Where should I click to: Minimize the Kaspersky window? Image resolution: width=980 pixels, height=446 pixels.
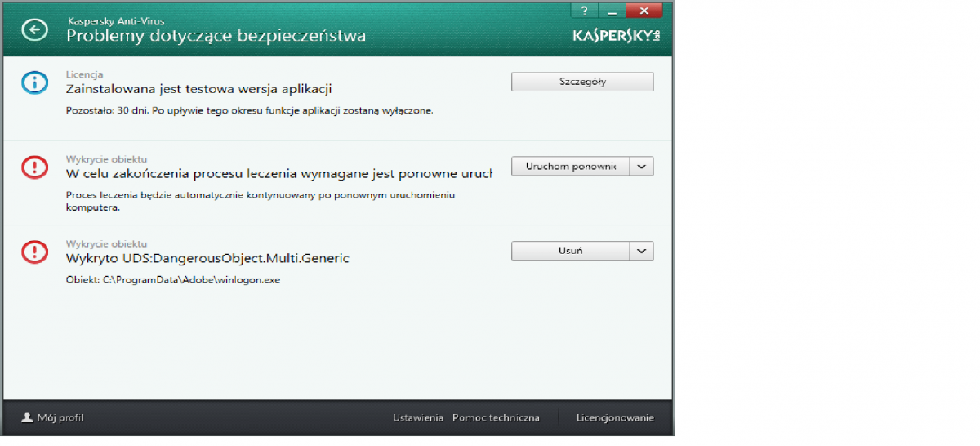tap(612, 10)
